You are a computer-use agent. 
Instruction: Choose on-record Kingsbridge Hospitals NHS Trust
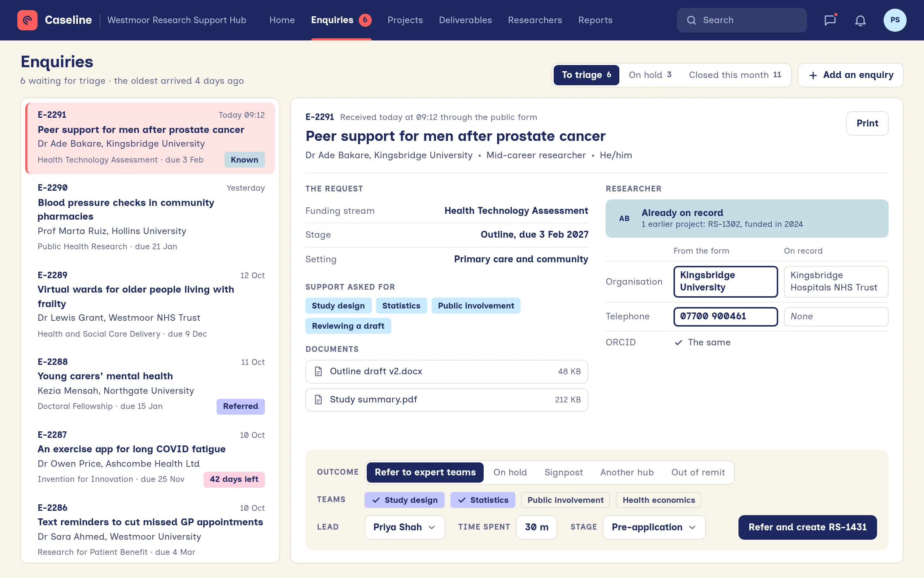(x=836, y=281)
